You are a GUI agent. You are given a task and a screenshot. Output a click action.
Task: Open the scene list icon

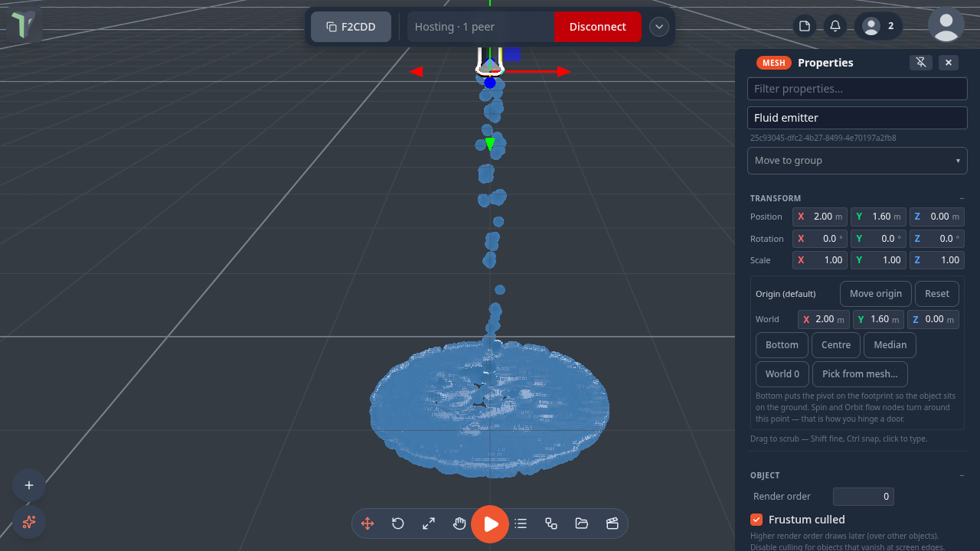point(521,523)
